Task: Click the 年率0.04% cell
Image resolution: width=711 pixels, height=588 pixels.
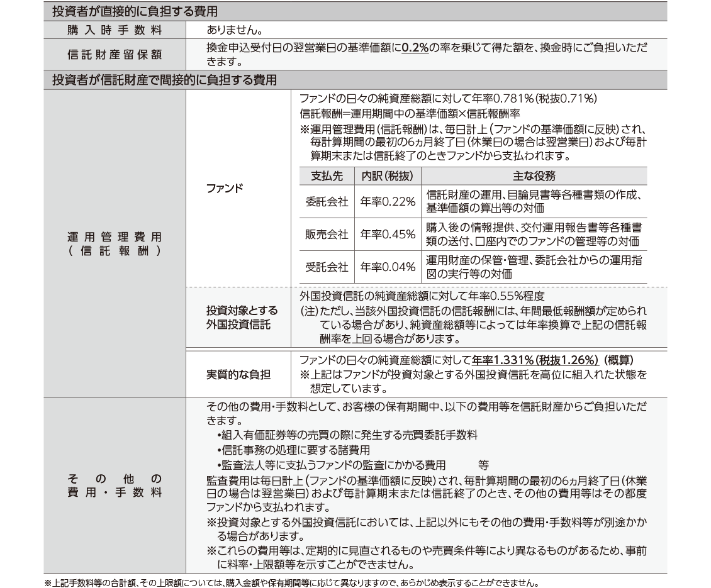Action: [388, 267]
